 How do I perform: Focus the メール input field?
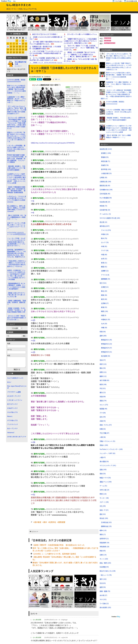[17, 352]
